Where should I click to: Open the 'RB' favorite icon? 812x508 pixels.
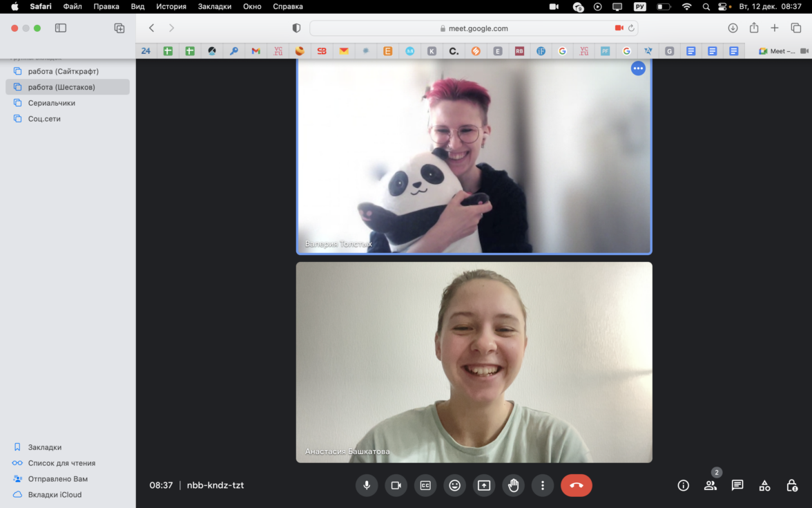(x=519, y=51)
